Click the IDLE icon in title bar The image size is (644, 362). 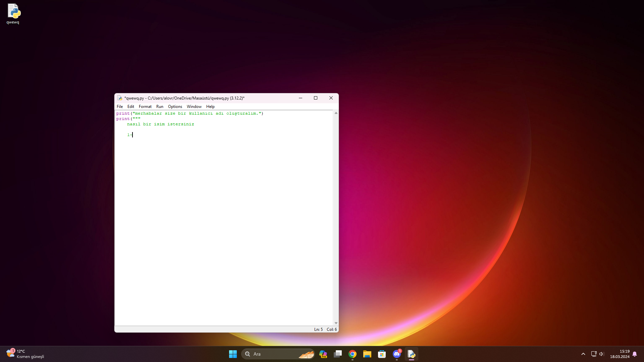(120, 98)
